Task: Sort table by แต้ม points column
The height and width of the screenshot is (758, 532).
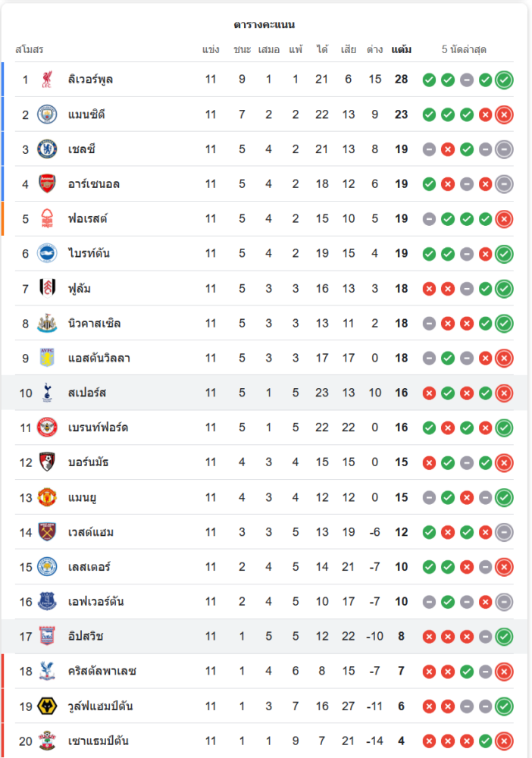Action: click(402, 50)
